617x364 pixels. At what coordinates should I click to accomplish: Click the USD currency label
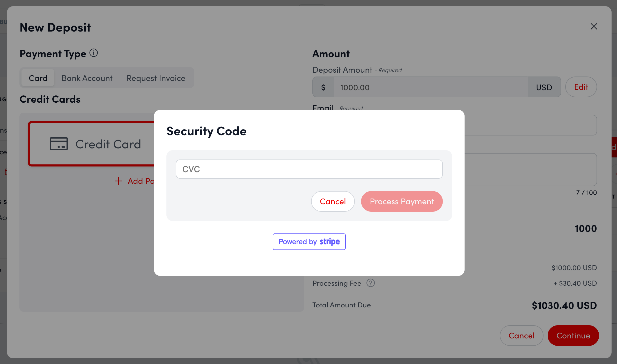pyautogui.click(x=544, y=87)
